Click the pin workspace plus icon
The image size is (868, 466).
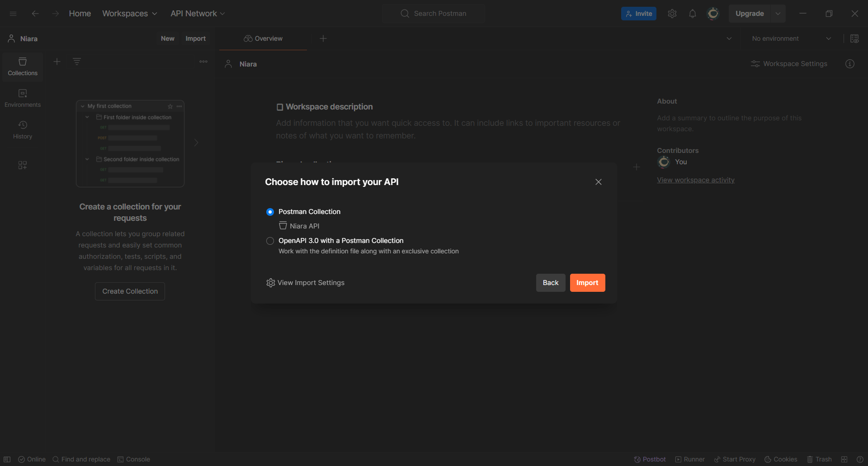point(637,167)
